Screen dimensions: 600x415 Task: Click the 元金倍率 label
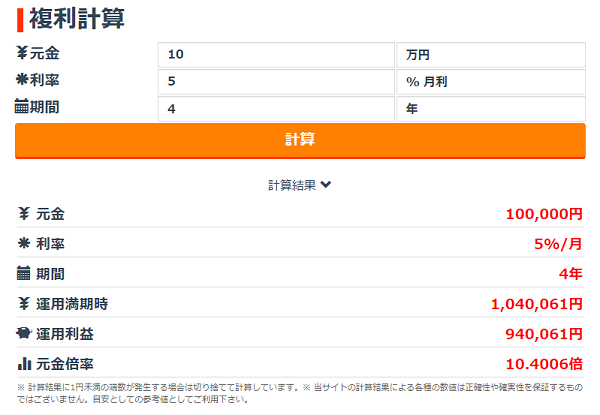point(65,364)
